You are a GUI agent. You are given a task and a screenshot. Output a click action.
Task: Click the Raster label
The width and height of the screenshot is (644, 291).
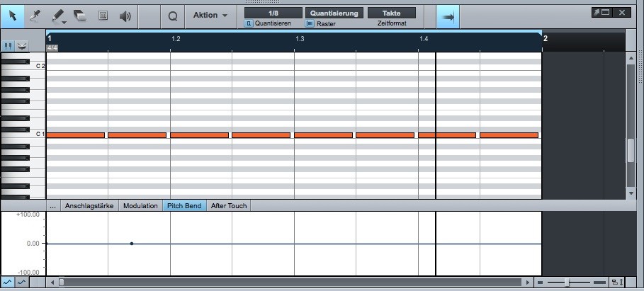[x=326, y=24]
